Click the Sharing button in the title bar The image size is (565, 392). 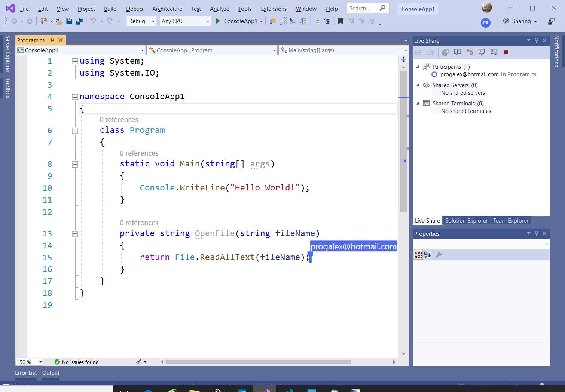pos(520,21)
